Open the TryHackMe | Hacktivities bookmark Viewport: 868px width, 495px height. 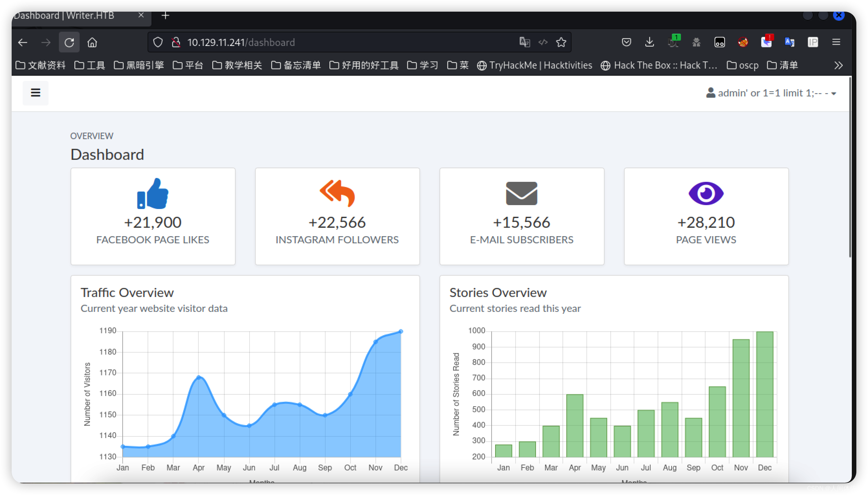click(534, 65)
